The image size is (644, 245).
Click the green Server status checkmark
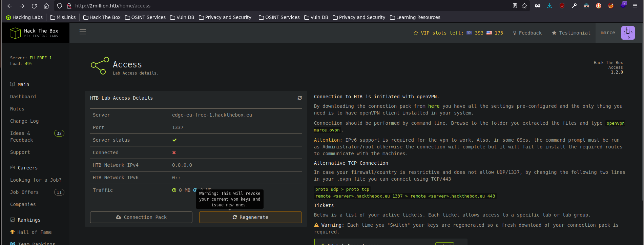click(x=174, y=140)
